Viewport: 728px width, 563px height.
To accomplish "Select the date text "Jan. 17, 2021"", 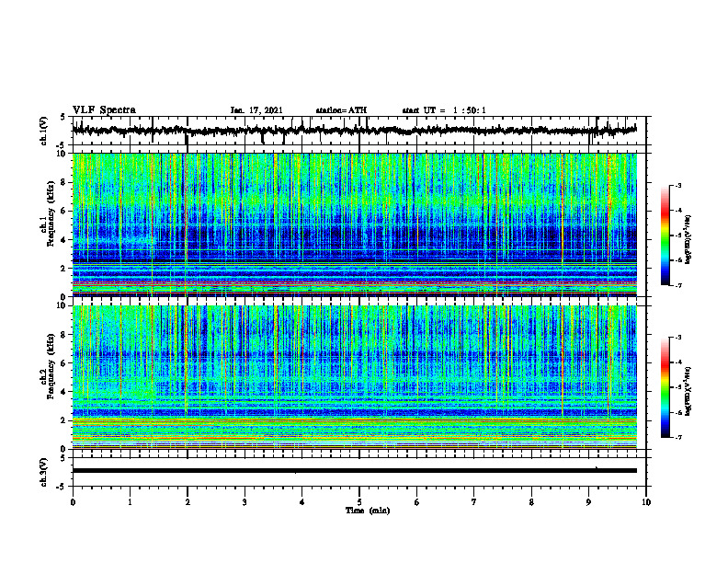I will click(x=256, y=110).
